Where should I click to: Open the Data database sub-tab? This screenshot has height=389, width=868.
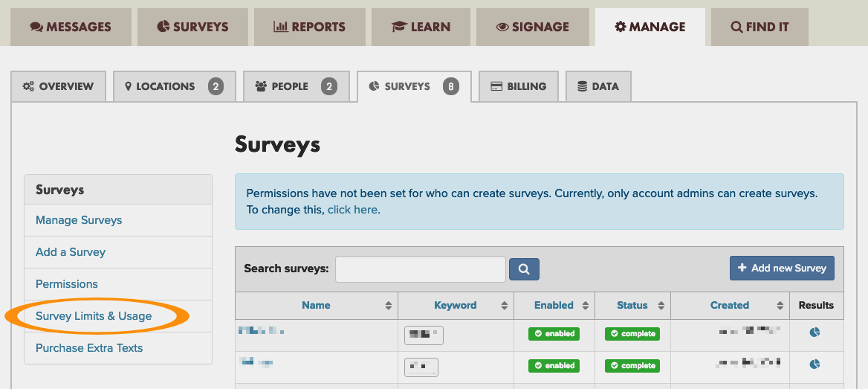coord(598,86)
